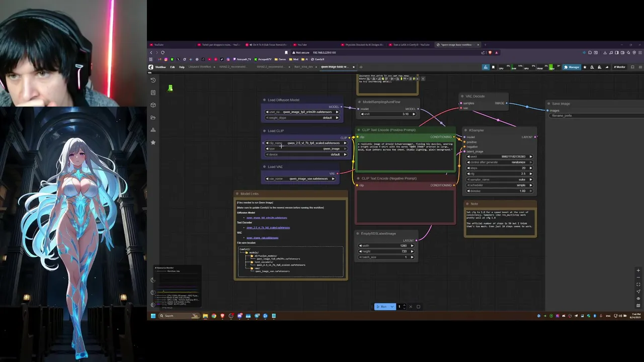Click the browser reload icon
The height and width of the screenshot is (362, 644).
point(163,52)
